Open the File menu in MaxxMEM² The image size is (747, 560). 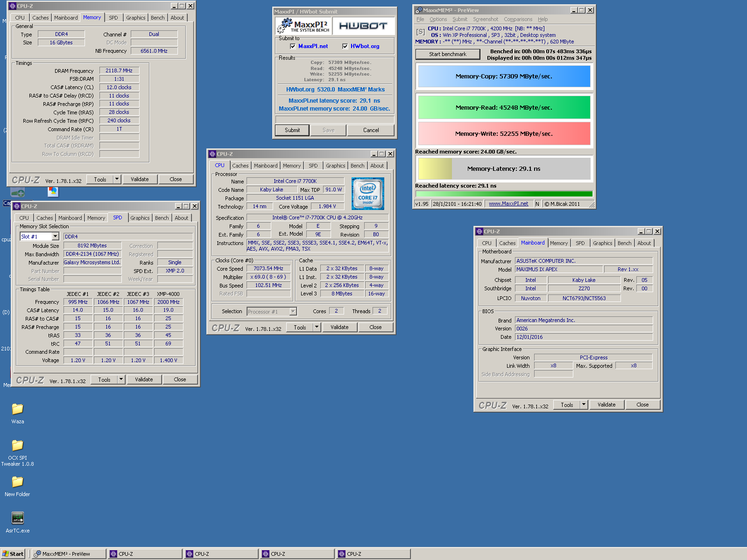point(420,19)
